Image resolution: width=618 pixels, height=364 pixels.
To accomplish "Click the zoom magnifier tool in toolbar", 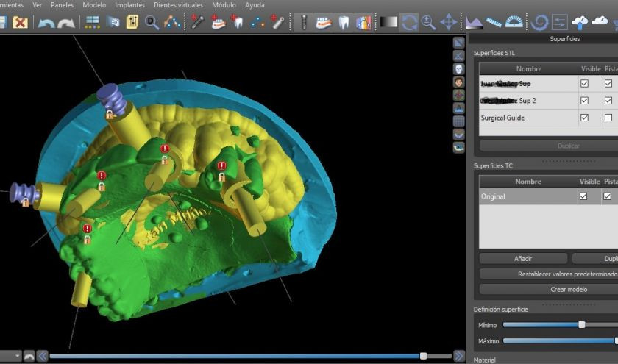I will 428,22.
